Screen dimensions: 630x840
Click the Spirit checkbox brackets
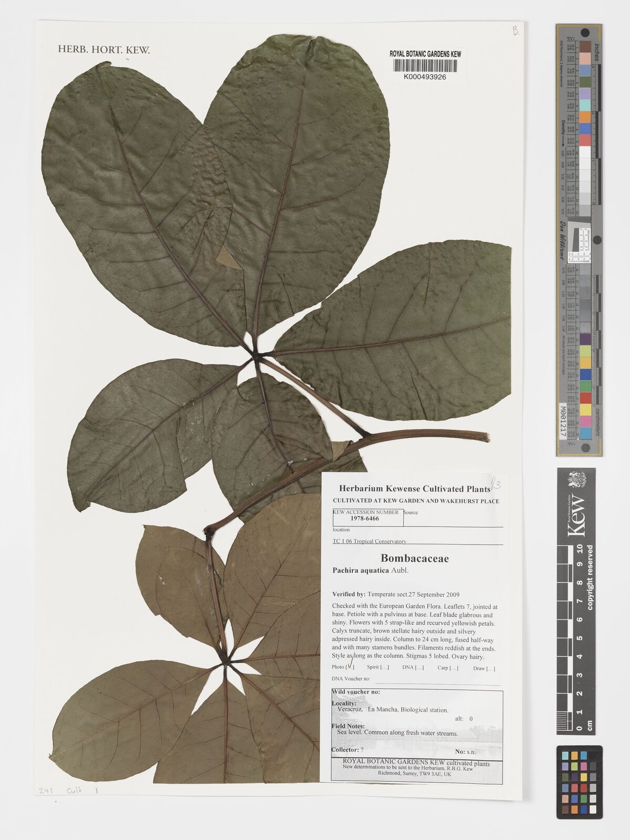click(385, 668)
